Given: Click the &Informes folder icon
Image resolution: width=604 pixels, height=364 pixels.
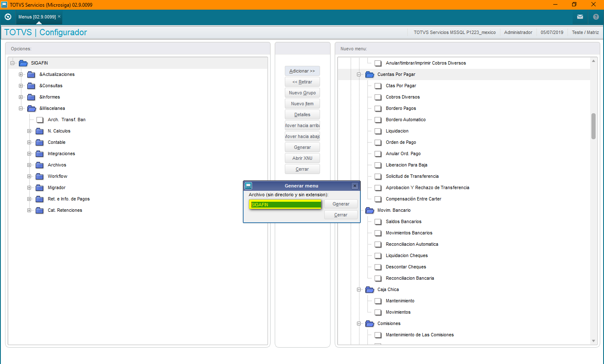Looking at the screenshot, I should pos(31,97).
